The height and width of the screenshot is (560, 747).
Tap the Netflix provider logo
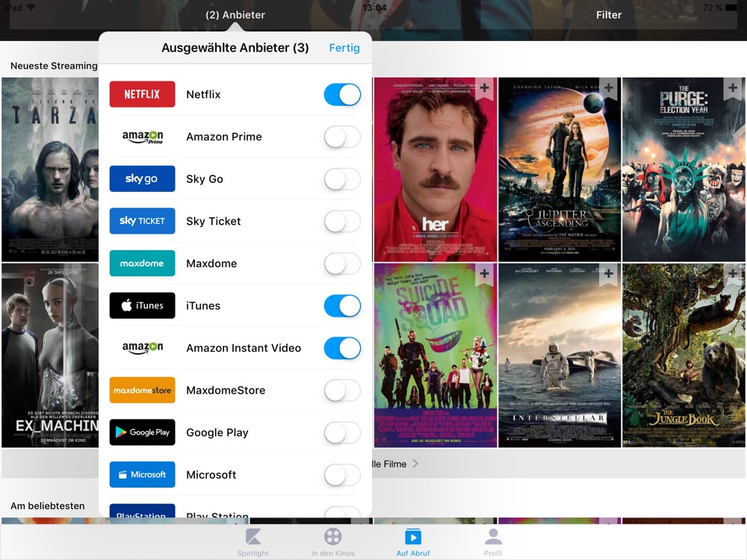pos(142,95)
